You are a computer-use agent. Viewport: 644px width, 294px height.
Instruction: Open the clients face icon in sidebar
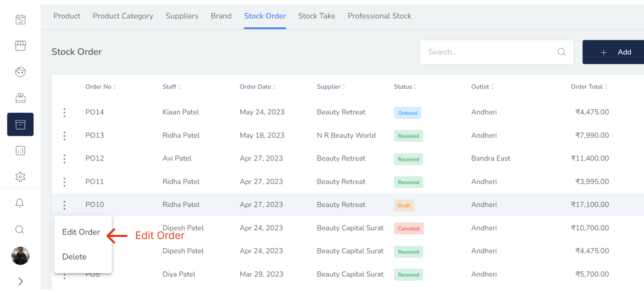20,72
